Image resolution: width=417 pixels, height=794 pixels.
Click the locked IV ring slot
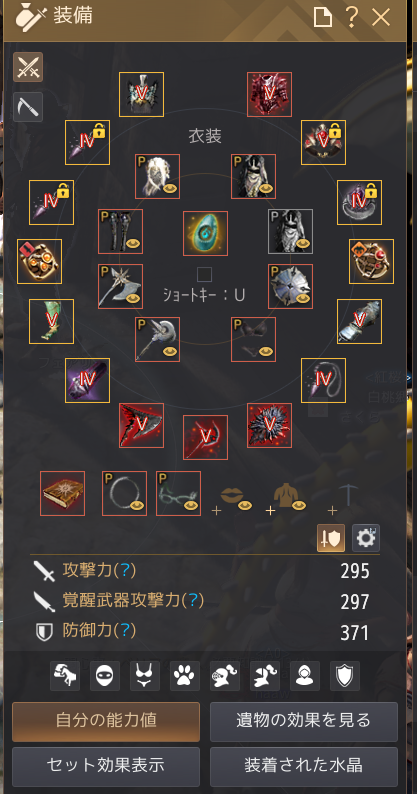point(359,203)
